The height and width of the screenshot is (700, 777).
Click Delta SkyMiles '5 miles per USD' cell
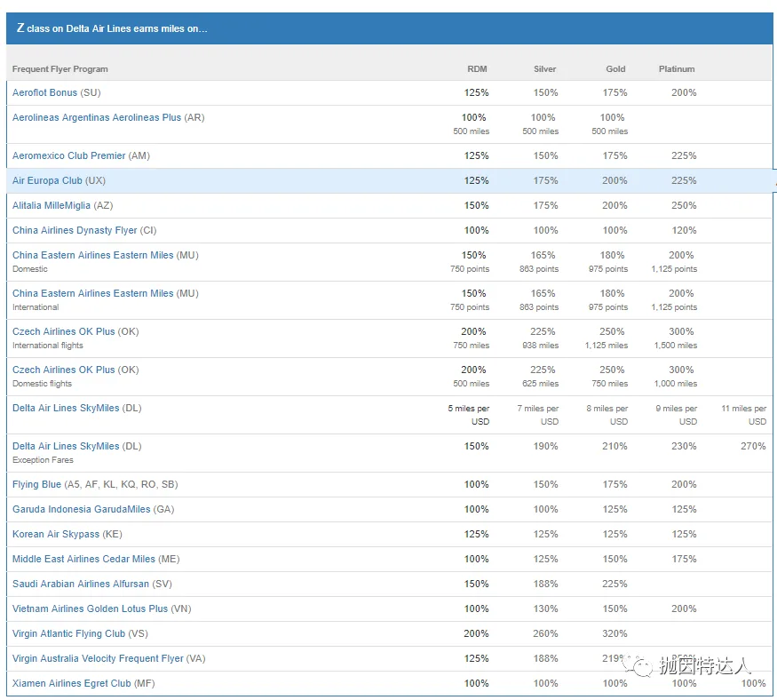pyautogui.click(x=468, y=415)
